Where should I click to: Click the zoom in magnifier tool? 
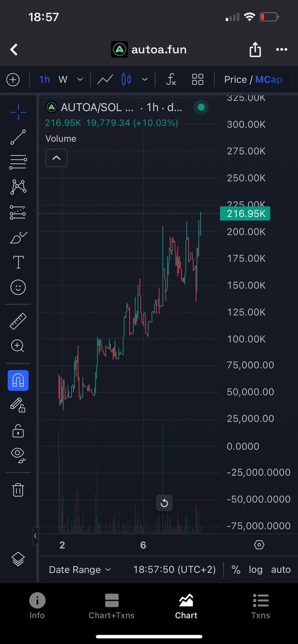point(18,346)
